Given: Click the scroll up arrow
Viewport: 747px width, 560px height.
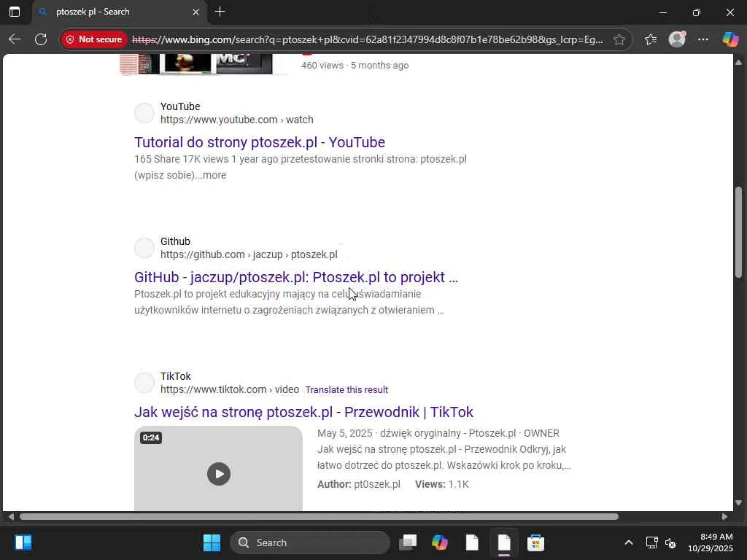Looking at the screenshot, I should (738, 63).
